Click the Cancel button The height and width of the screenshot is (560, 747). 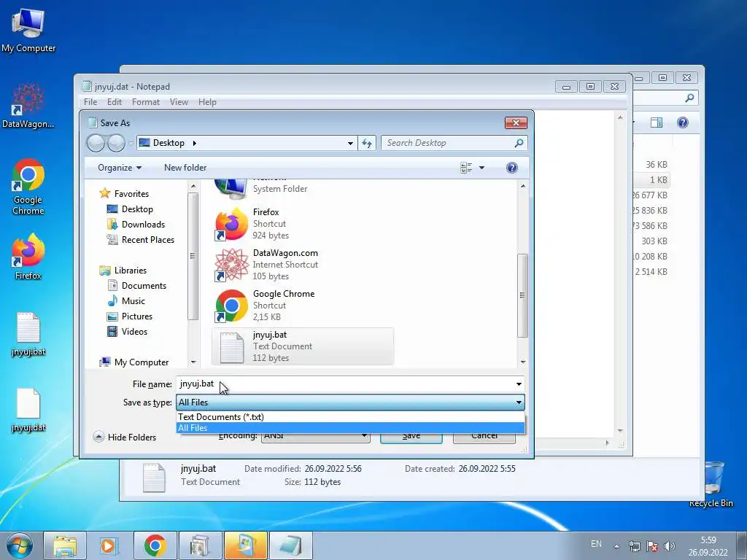pyautogui.click(x=484, y=436)
